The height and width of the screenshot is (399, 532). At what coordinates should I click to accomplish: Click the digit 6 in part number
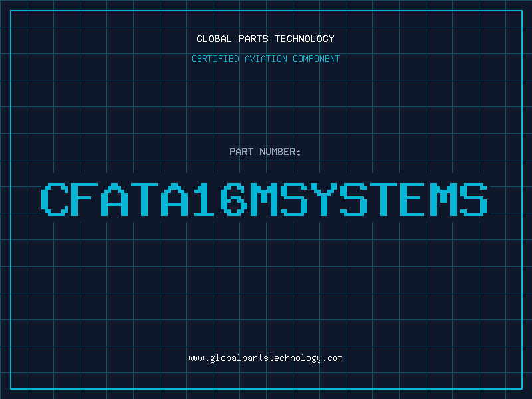(x=234, y=199)
